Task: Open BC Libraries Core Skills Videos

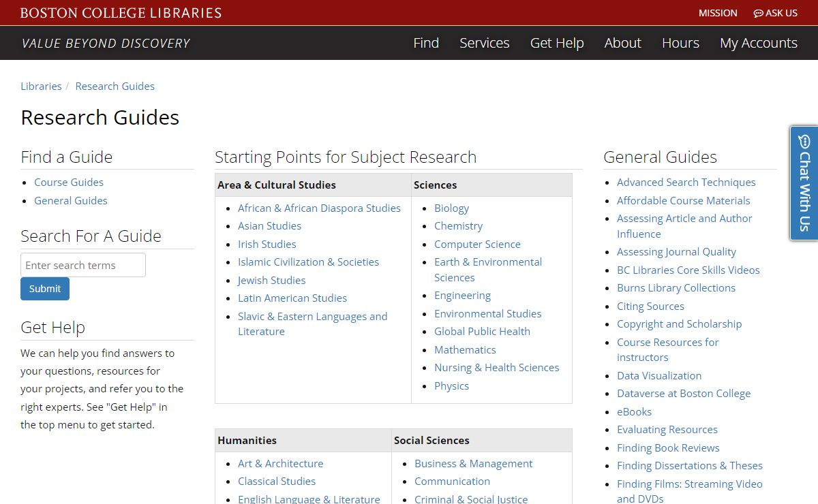Action: coord(688,270)
